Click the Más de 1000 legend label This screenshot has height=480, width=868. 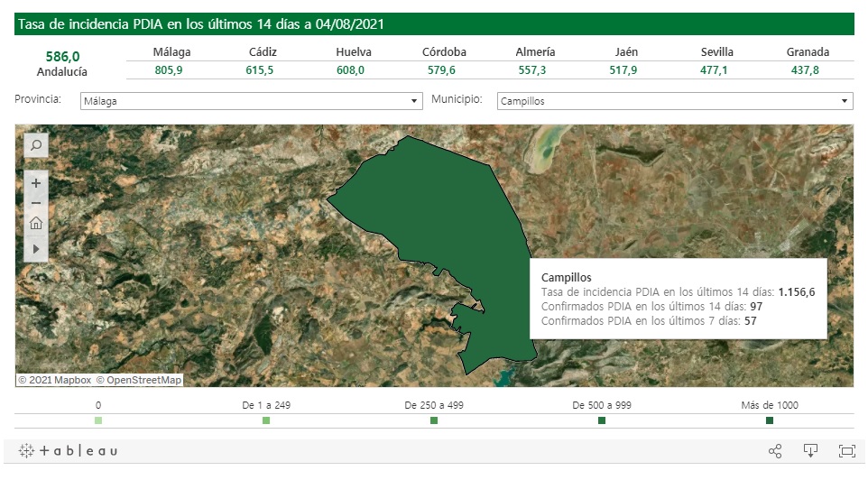tap(770, 405)
